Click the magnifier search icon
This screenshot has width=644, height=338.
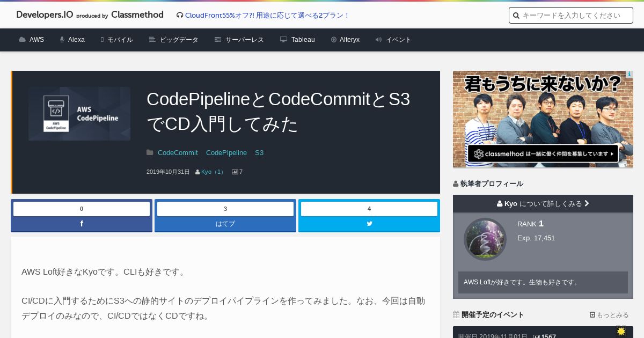click(x=516, y=16)
